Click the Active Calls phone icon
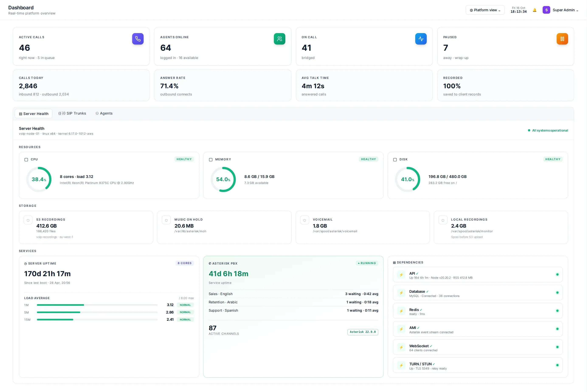The image size is (587, 392). point(138,39)
